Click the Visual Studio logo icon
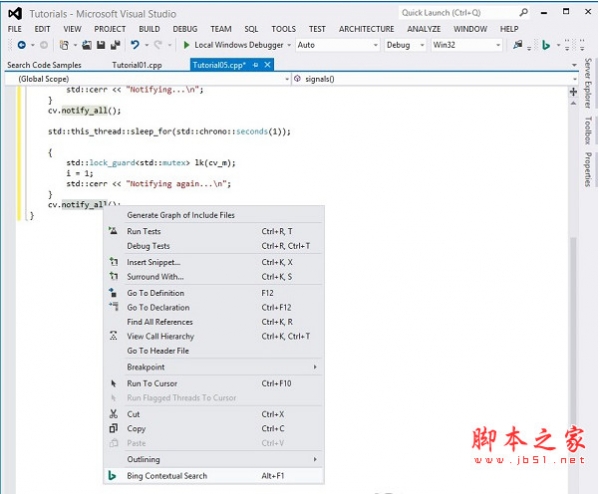Image resolution: width=600 pixels, height=494 pixels. click(x=15, y=14)
